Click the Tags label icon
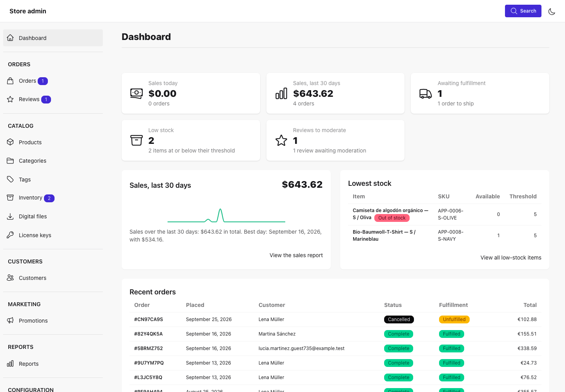This screenshot has width=565, height=392. click(11, 179)
